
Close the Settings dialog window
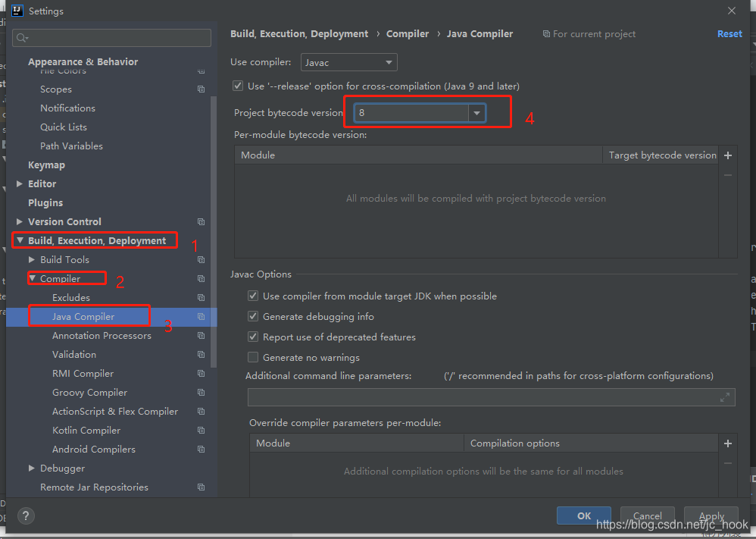point(732,11)
